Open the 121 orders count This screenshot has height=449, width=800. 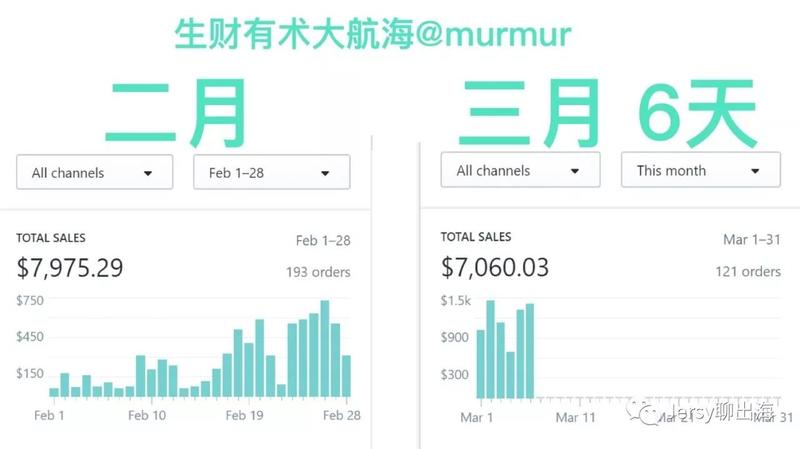coord(747,271)
